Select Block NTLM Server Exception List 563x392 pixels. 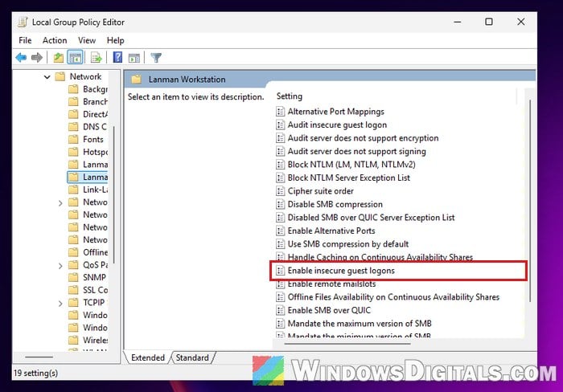coord(343,178)
